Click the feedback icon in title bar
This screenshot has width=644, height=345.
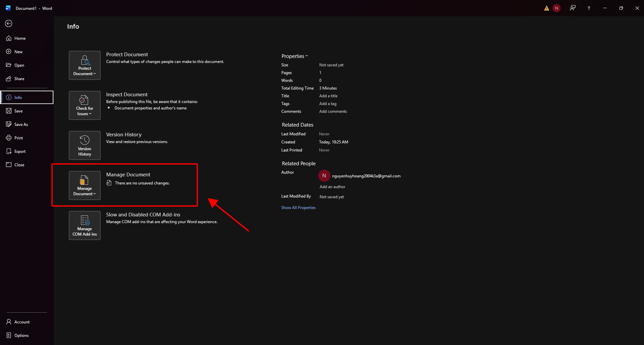pyautogui.click(x=573, y=8)
